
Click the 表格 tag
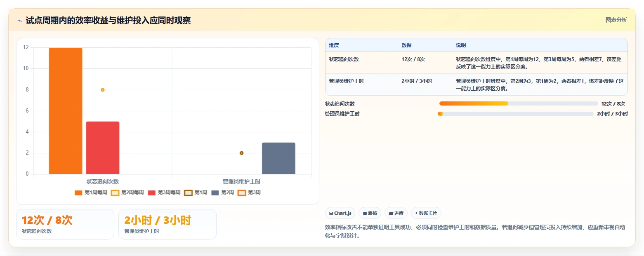click(x=370, y=213)
